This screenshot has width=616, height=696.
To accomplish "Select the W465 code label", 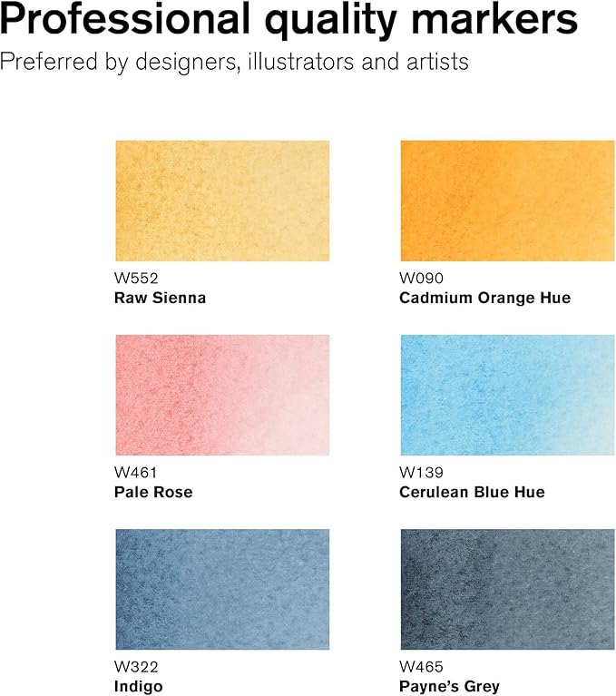I will click(x=419, y=667).
